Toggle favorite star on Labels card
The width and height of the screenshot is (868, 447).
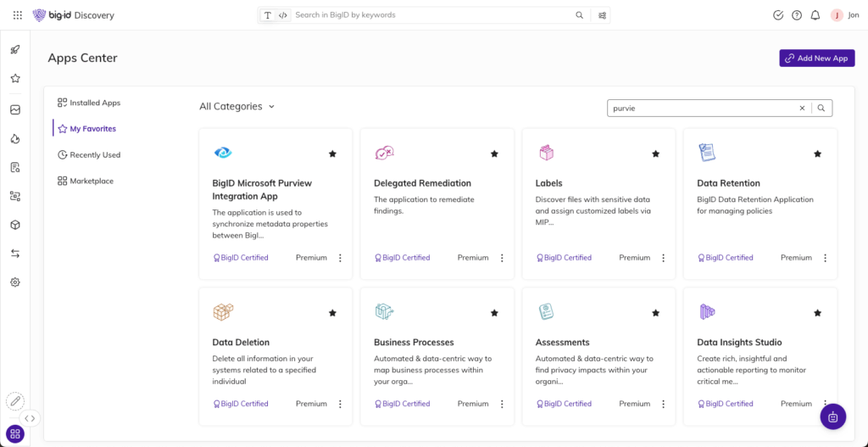(655, 154)
